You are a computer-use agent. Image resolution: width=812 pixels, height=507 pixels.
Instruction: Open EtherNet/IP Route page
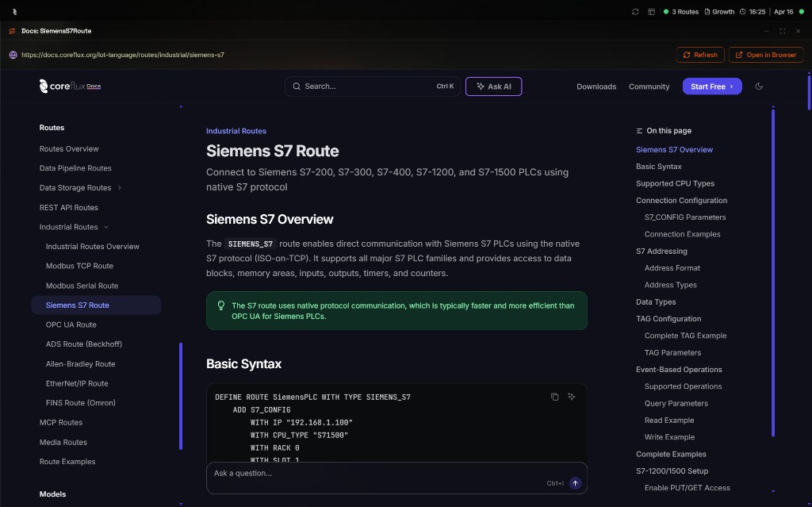tap(77, 383)
